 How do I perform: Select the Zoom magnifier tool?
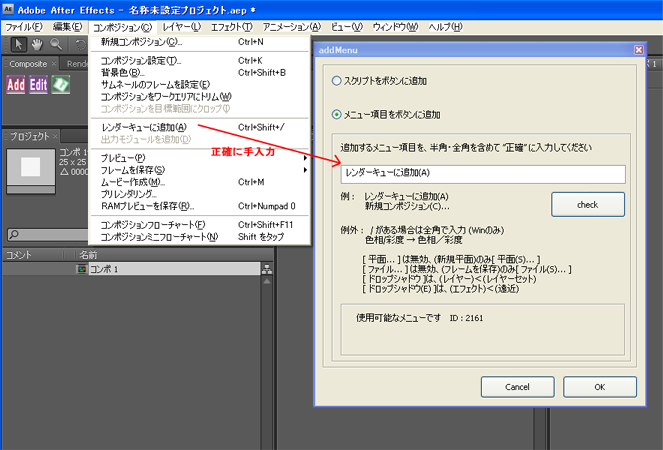click(x=56, y=44)
